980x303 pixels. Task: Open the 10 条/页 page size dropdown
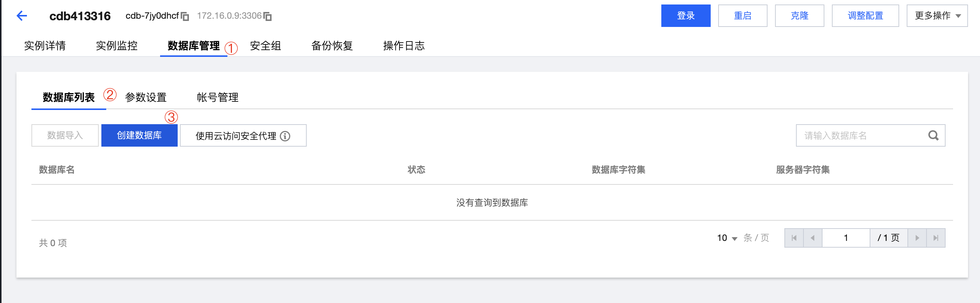coord(727,238)
